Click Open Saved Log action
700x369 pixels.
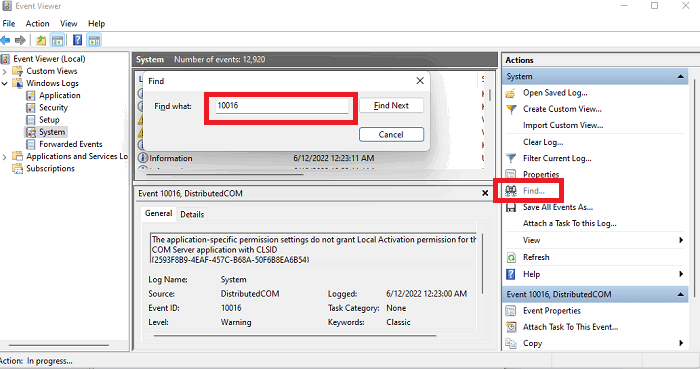tap(555, 93)
